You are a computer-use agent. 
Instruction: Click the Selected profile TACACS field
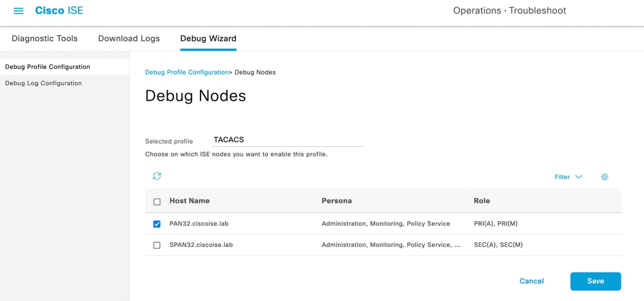(x=287, y=140)
